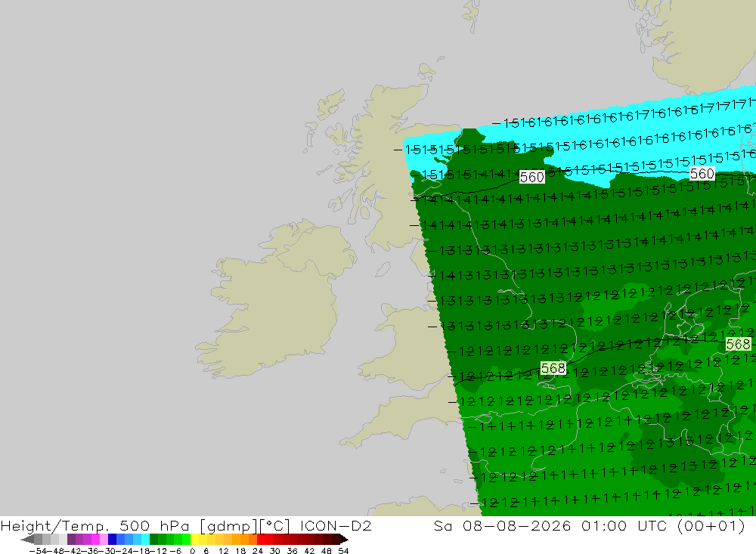Pick the cyan swatch on the color scale

145,540
